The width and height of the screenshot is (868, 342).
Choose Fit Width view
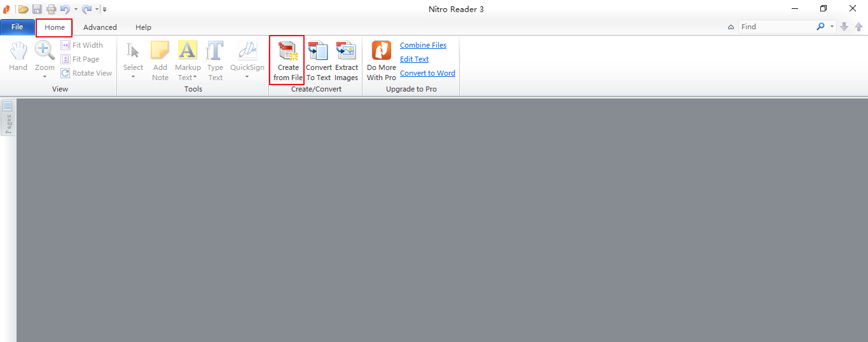coord(82,45)
